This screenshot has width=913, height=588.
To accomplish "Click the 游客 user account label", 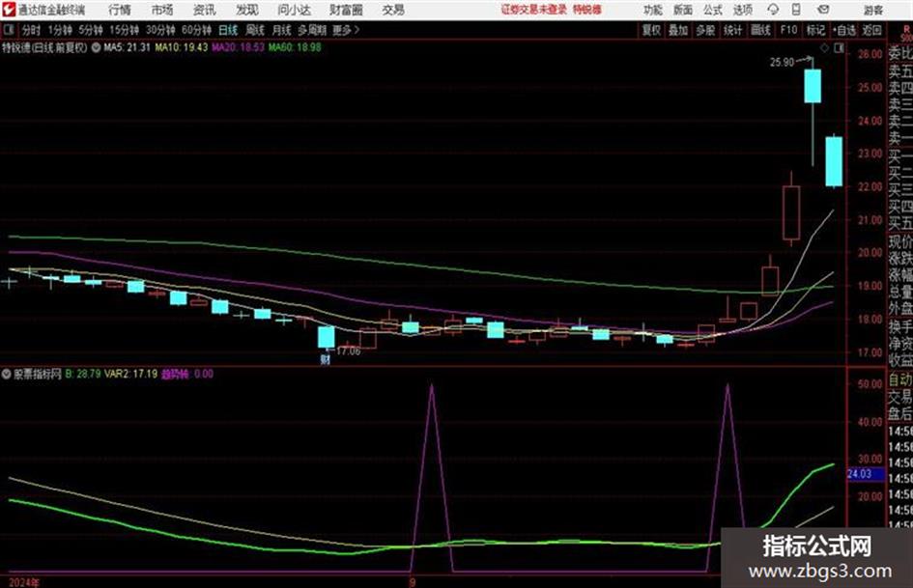I will pos(873,10).
